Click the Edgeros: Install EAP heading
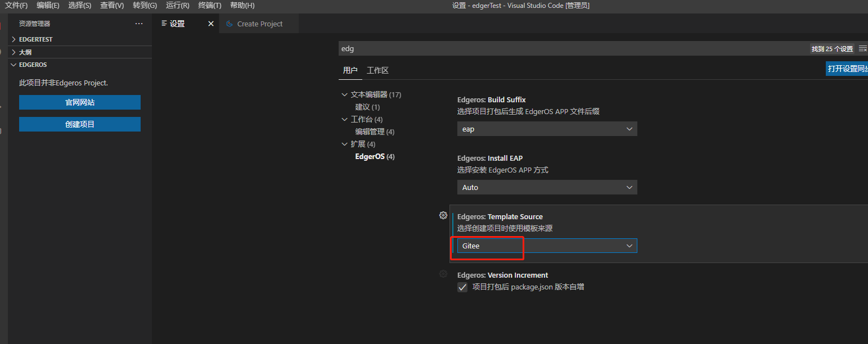 click(x=490, y=158)
